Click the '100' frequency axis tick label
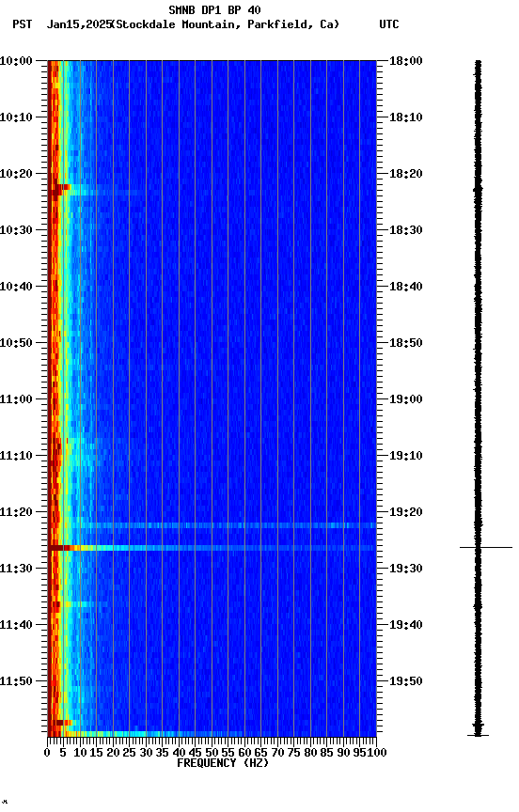The image size is (519, 812). (377, 754)
